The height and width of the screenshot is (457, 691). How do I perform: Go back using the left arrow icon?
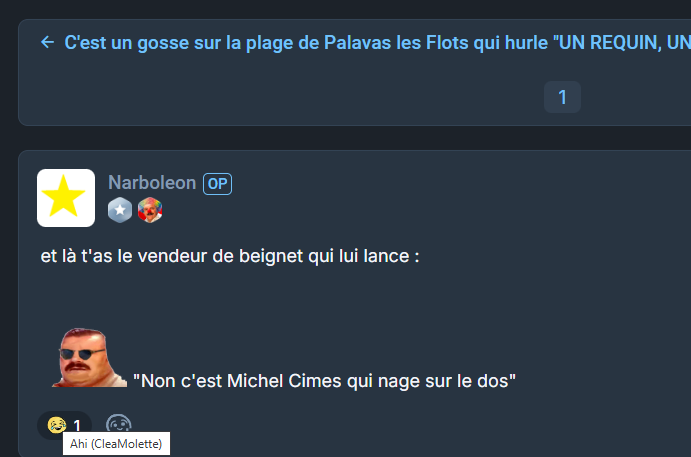tap(48, 42)
